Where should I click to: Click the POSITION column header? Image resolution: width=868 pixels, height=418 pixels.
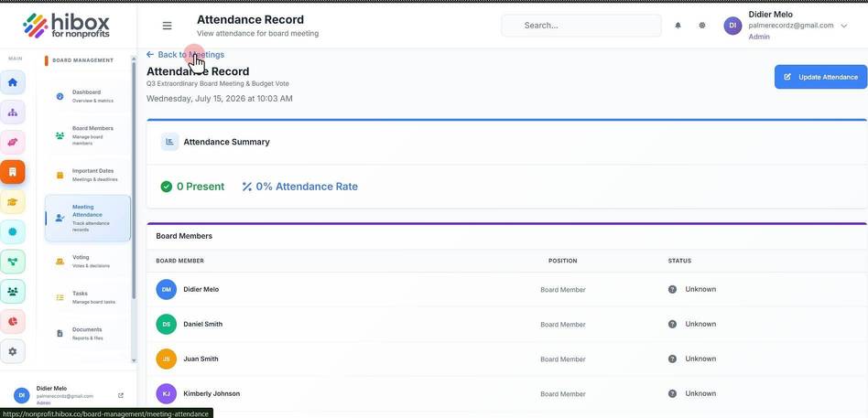562,261
